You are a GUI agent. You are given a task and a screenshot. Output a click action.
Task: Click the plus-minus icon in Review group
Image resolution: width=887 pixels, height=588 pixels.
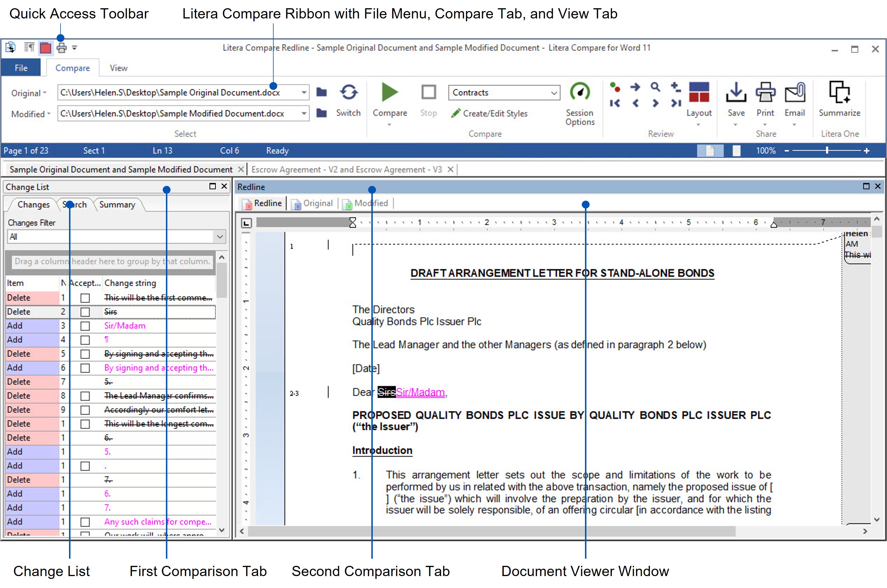(676, 87)
